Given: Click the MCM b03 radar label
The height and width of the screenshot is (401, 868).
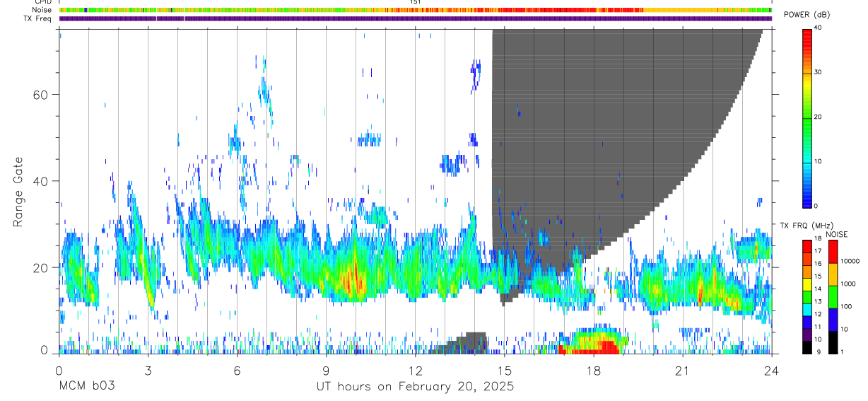Looking at the screenshot, I should point(86,386).
